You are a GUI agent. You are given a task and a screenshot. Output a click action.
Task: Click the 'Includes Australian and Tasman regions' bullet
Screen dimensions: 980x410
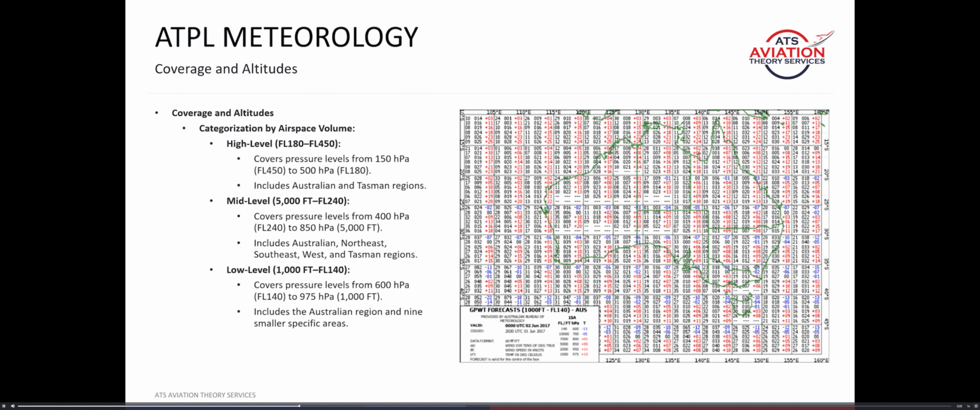pyautogui.click(x=339, y=186)
